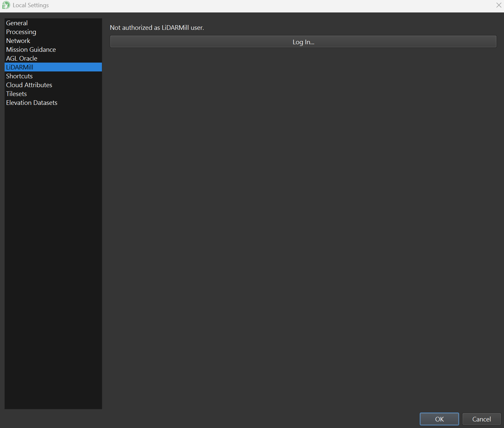Click the app logo icon in title bar
Image resolution: width=504 pixels, height=428 pixels.
(x=6, y=5)
